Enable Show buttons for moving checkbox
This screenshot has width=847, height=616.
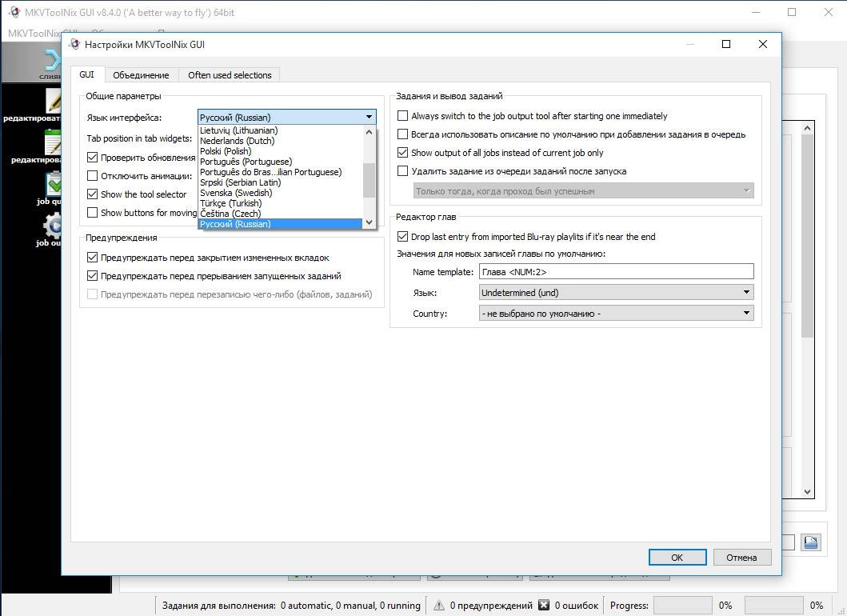coord(92,212)
